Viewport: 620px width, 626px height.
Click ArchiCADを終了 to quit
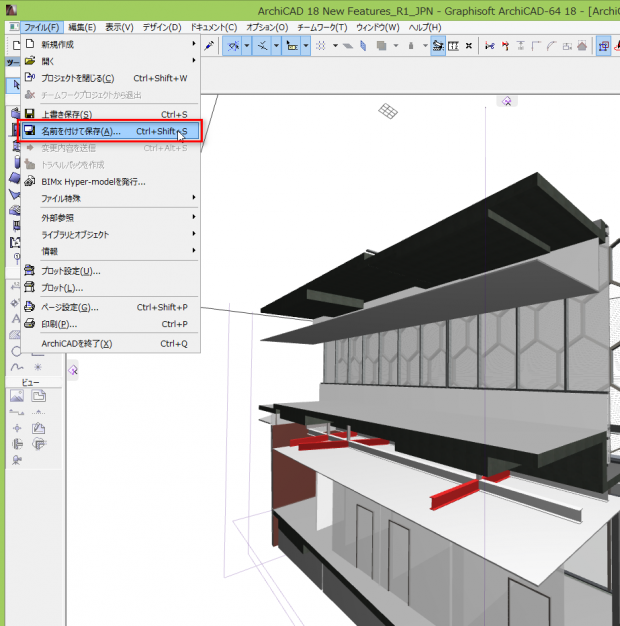[x=76, y=343]
